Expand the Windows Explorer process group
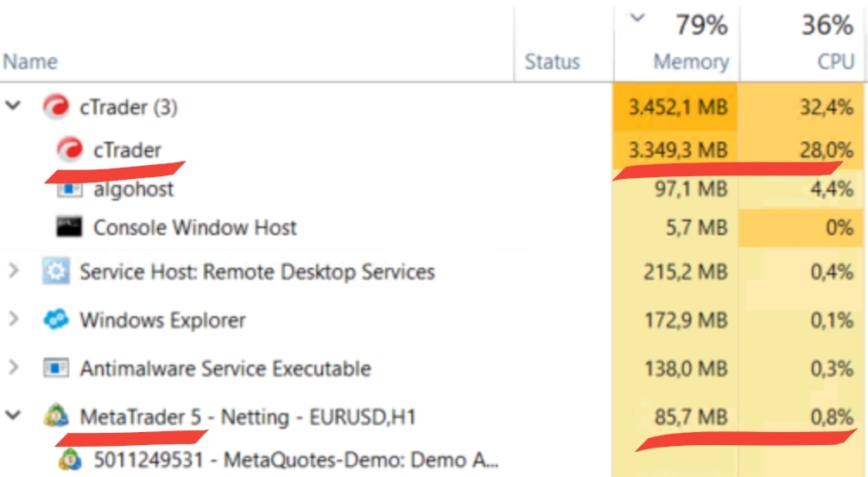 coord(13,319)
